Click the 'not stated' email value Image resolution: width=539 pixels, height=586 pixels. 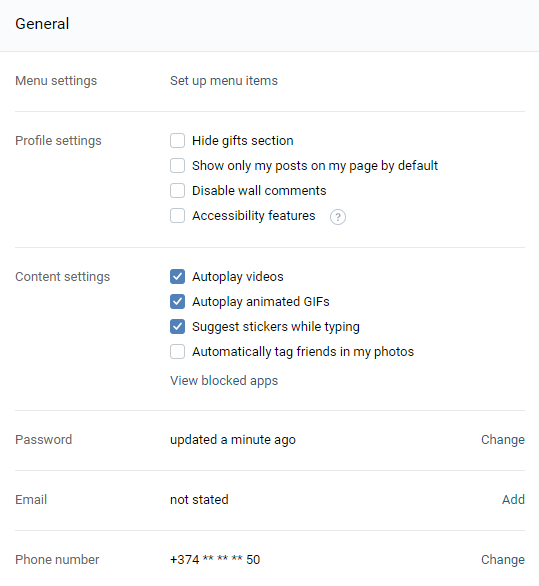click(199, 500)
